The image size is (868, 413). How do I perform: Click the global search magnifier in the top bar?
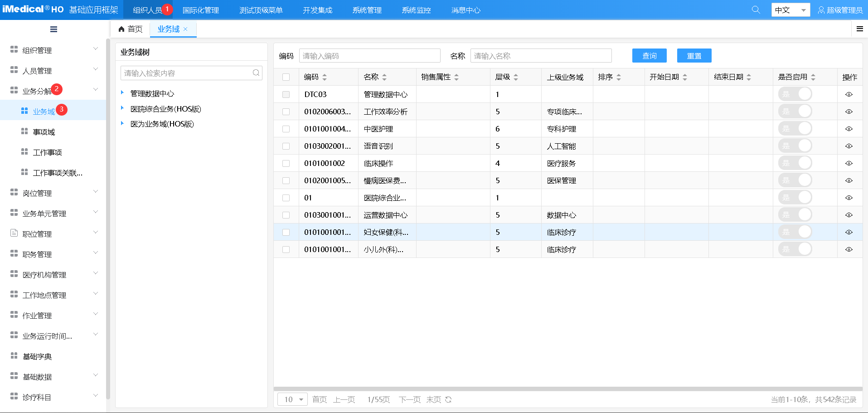coord(755,9)
